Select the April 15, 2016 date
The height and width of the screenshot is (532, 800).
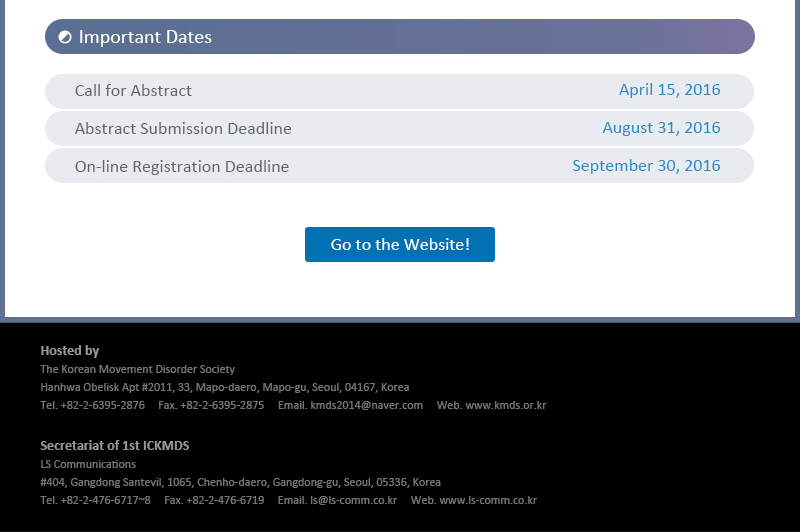tap(669, 90)
